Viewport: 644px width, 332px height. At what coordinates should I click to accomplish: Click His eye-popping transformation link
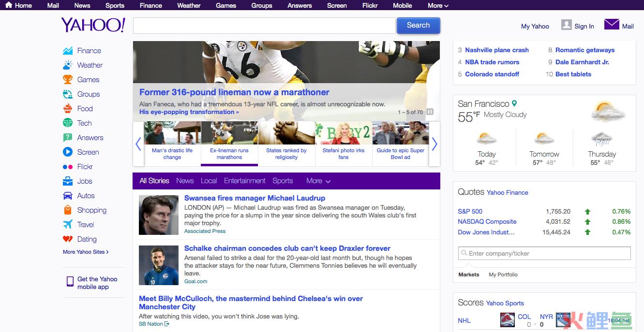coord(189,112)
